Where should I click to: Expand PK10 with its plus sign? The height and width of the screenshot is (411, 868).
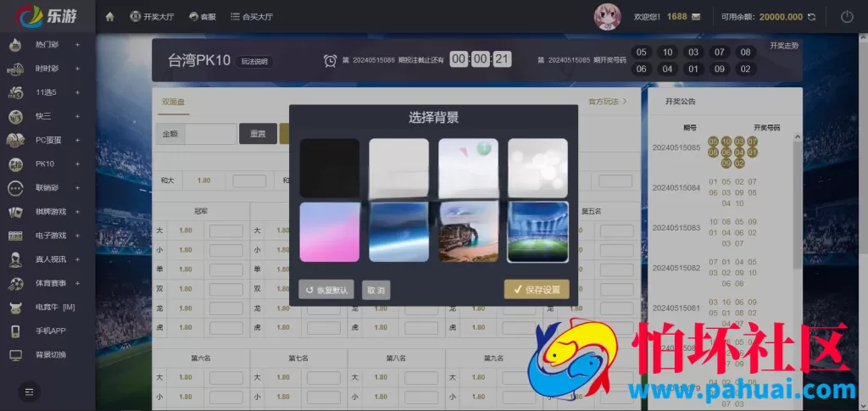point(77,164)
